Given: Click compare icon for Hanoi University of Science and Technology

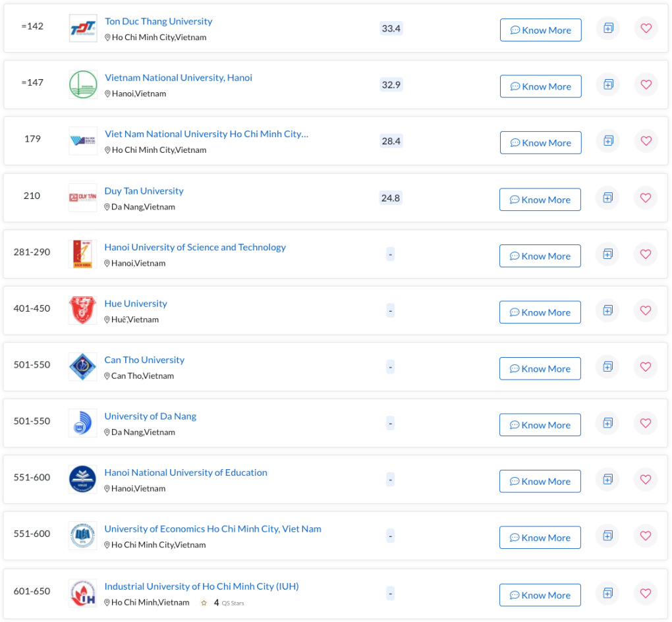Looking at the screenshot, I should pyautogui.click(x=607, y=254).
